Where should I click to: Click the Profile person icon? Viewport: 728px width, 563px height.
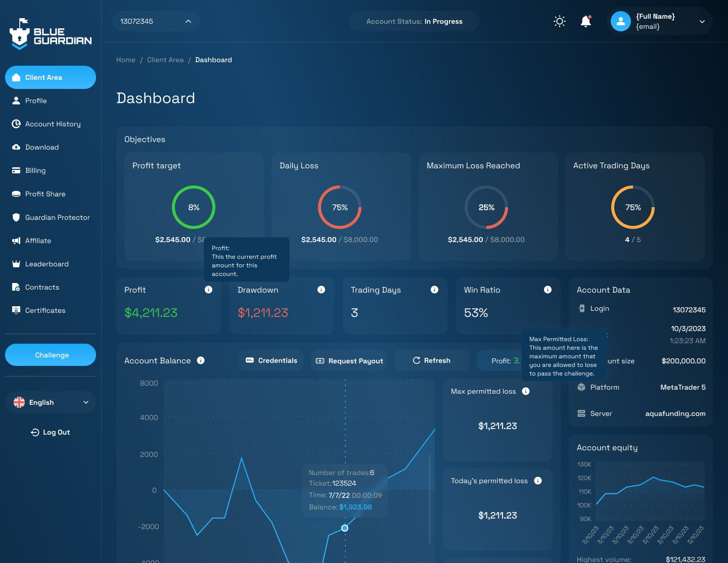[x=16, y=101]
